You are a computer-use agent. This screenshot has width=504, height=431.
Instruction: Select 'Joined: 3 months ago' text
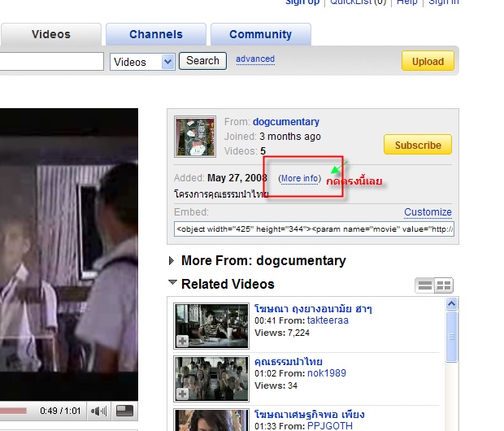[x=272, y=137]
